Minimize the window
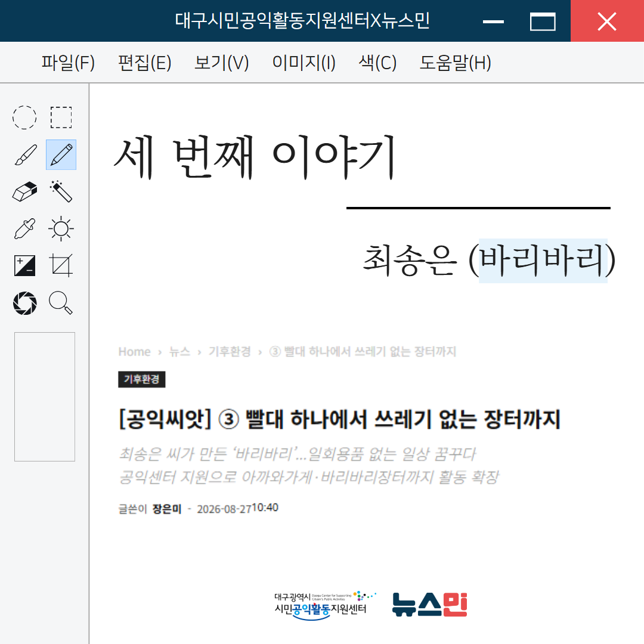Screen dimensions: 644x644 click(493, 21)
